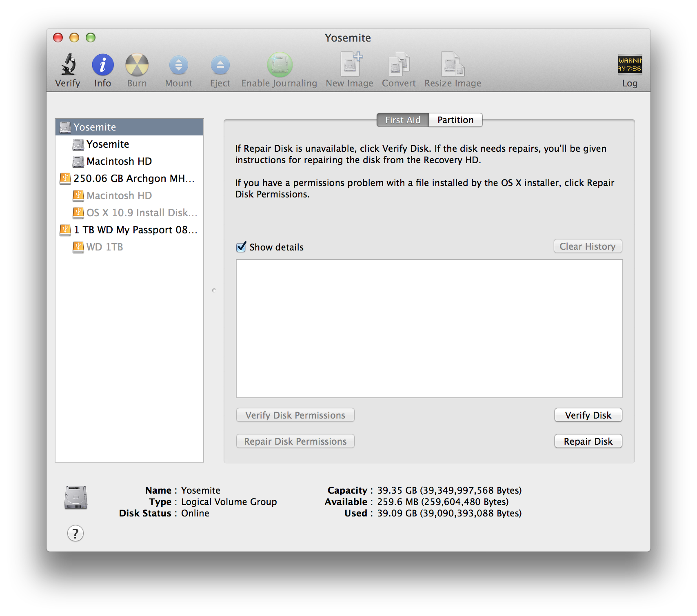Click the Available value "259.6 MB"

(x=398, y=502)
